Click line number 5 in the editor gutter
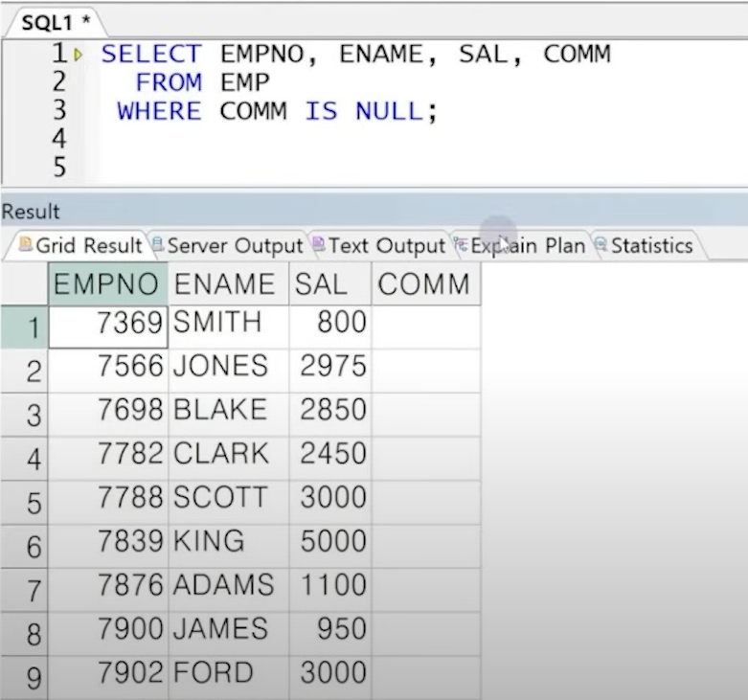This screenshot has height=700, width=748. click(59, 167)
